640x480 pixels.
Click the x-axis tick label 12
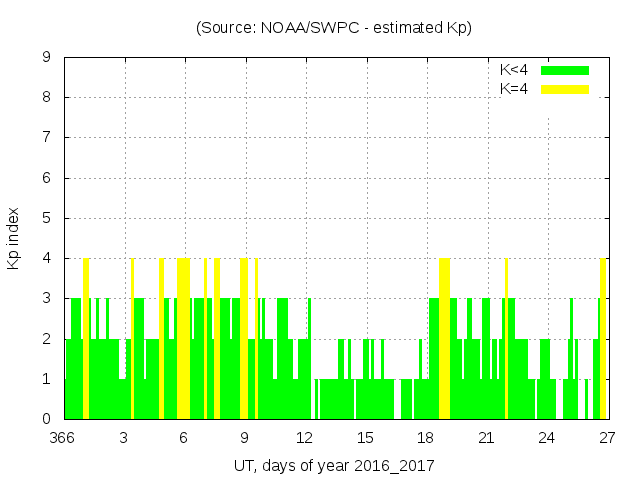tap(305, 437)
